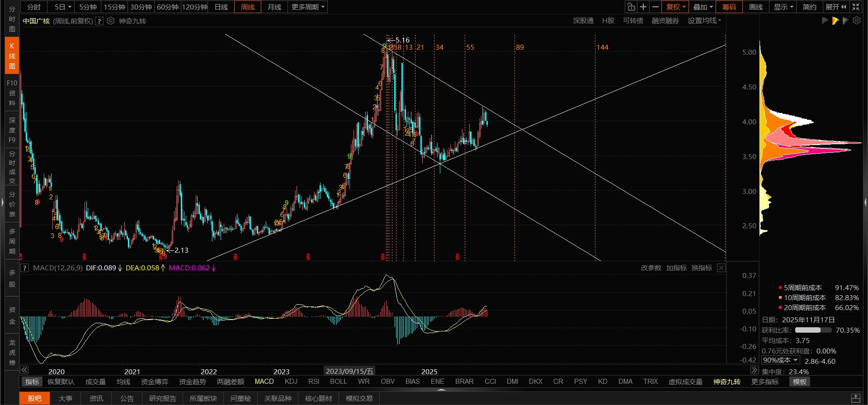Image resolution: width=868 pixels, height=405 pixels.
Task: Click the 模板 template button
Action: [799, 382]
